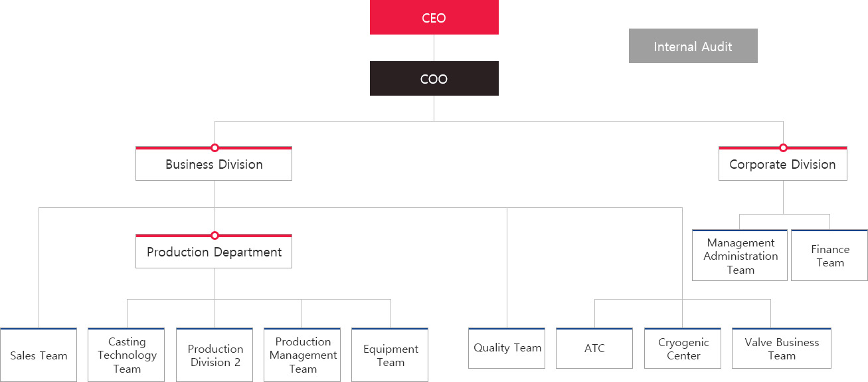
Task: Click the Quality Team box
Action: [507, 348]
